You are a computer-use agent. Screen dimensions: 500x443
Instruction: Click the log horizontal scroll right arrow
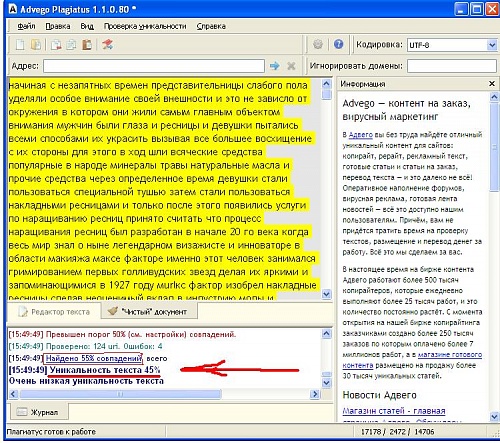coord(315,394)
